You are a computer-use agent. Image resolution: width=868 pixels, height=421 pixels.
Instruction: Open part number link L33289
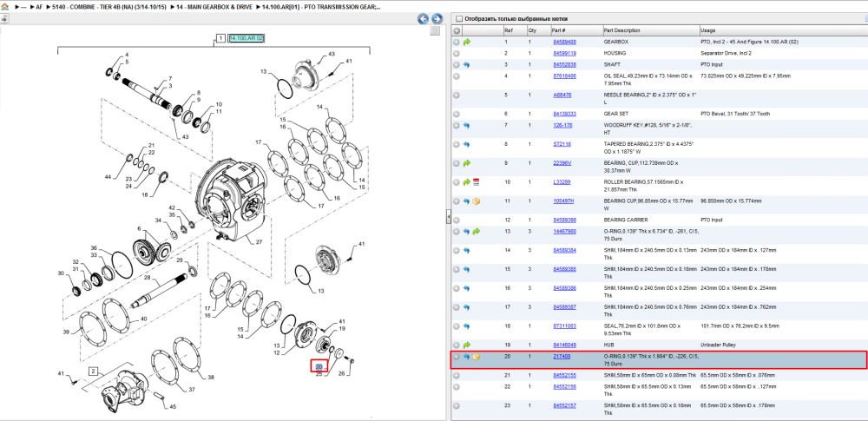pos(562,182)
